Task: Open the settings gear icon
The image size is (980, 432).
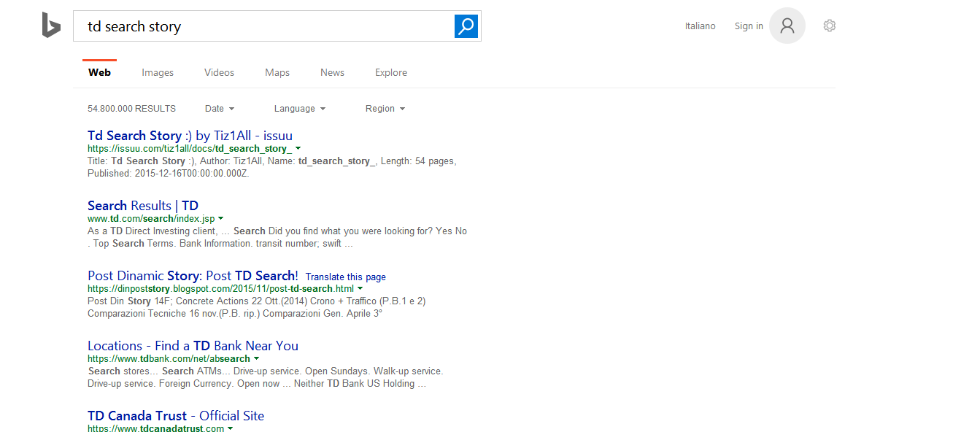Action: pyautogui.click(x=829, y=26)
